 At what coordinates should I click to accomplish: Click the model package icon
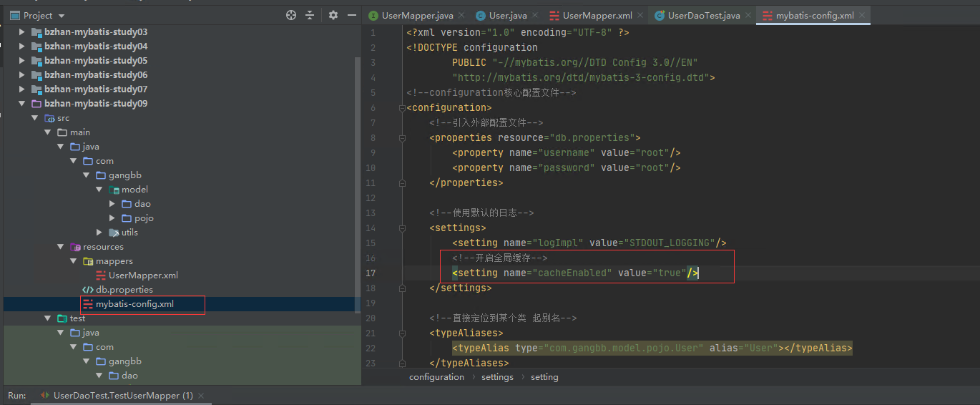point(114,190)
